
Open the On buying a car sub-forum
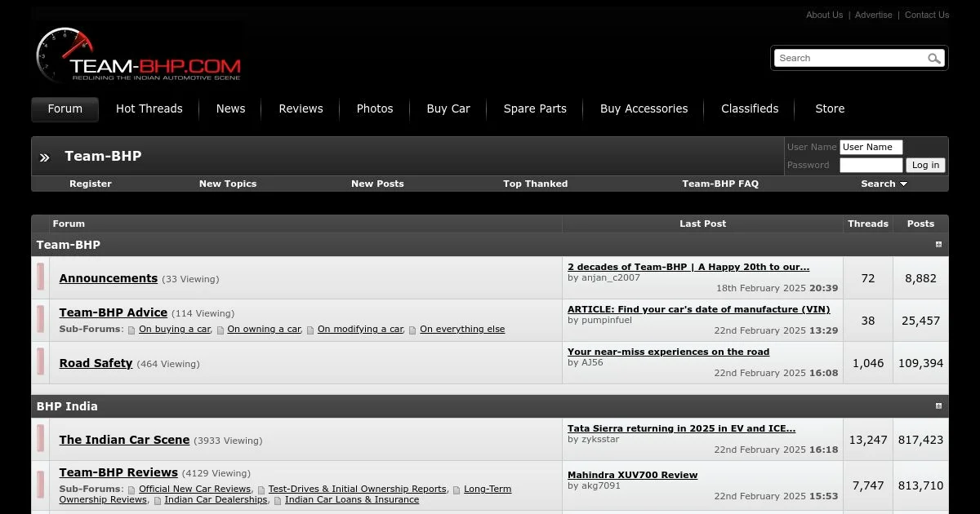click(175, 330)
